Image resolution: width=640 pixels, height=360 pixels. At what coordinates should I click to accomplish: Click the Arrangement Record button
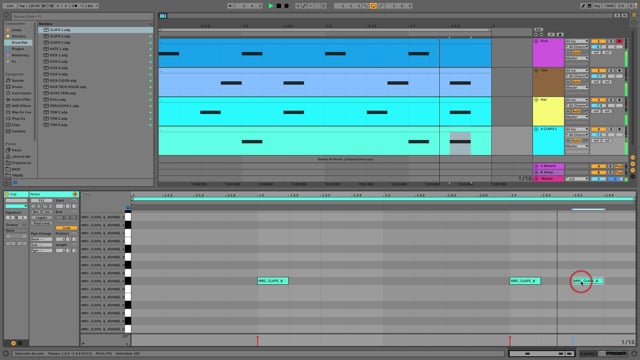pos(287,6)
